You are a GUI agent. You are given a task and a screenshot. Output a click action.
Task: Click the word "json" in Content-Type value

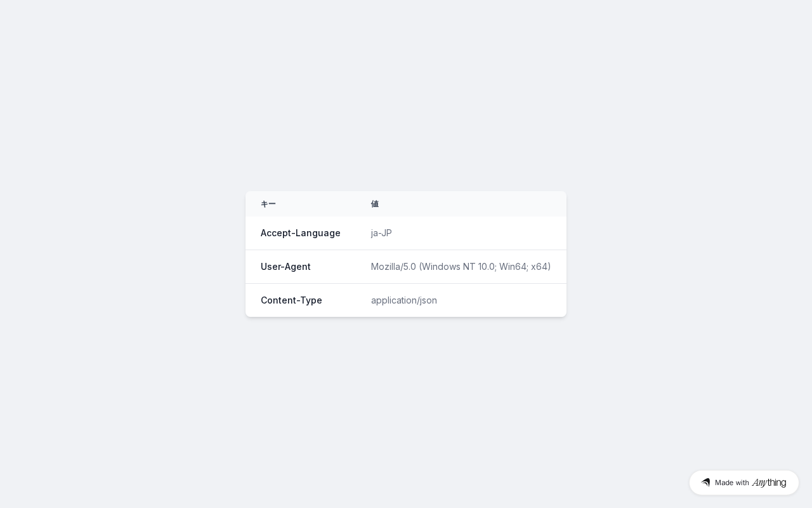click(x=428, y=300)
